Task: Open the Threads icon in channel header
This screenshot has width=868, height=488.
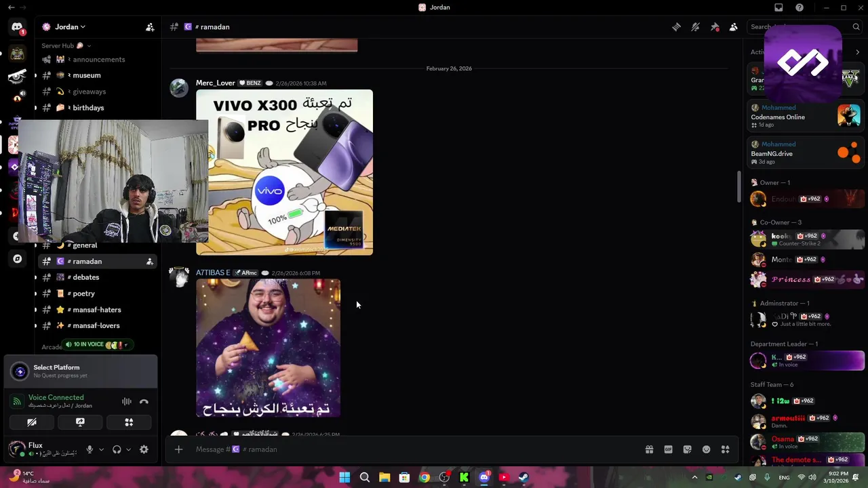Action: point(676,27)
